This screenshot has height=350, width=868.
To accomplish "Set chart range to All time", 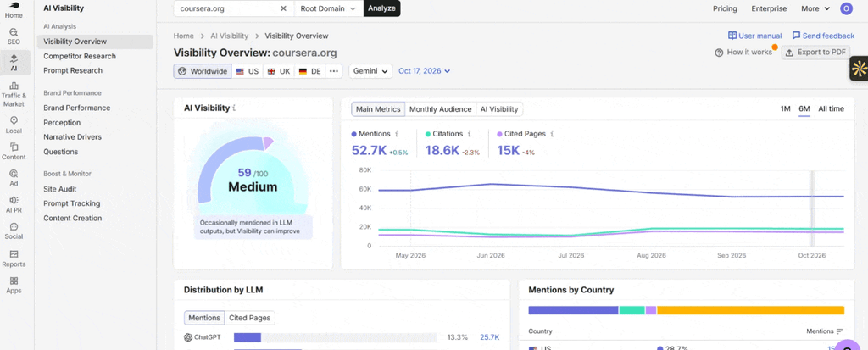I will (831, 108).
